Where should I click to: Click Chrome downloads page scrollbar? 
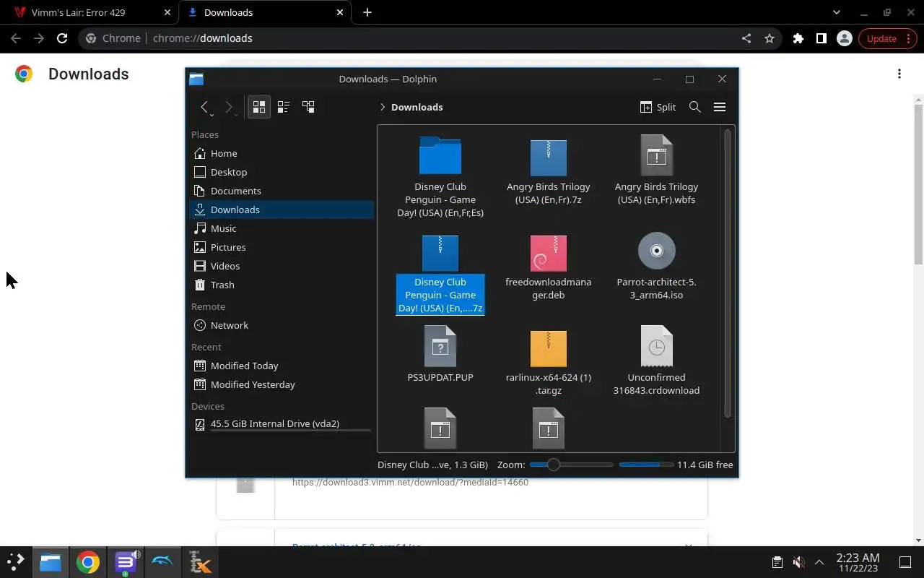918,184
